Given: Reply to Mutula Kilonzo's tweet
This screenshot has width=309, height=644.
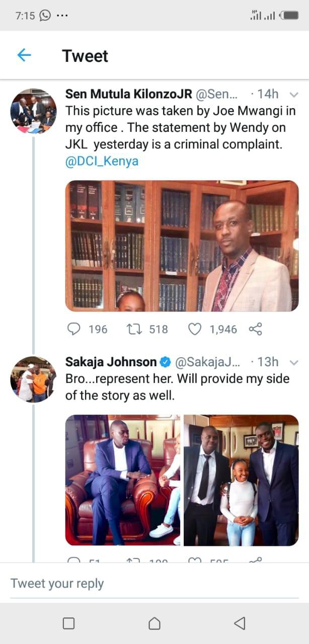Looking at the screenshot, I should [74, 329].
